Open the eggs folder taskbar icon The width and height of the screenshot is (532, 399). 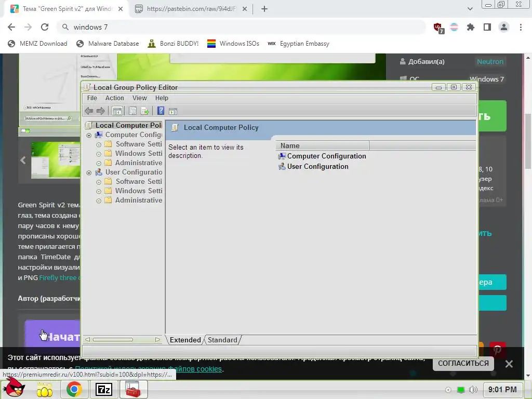click(x=45, y=390)
